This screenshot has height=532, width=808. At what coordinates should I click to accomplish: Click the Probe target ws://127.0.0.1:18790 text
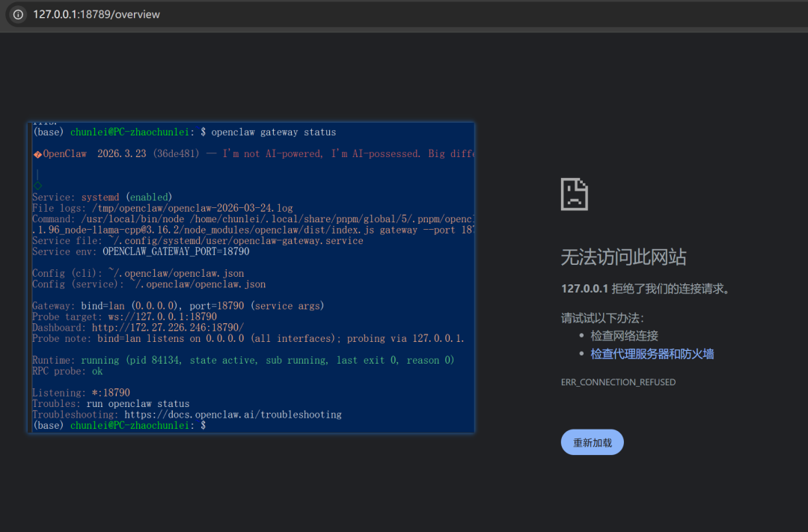coord(162,317)
